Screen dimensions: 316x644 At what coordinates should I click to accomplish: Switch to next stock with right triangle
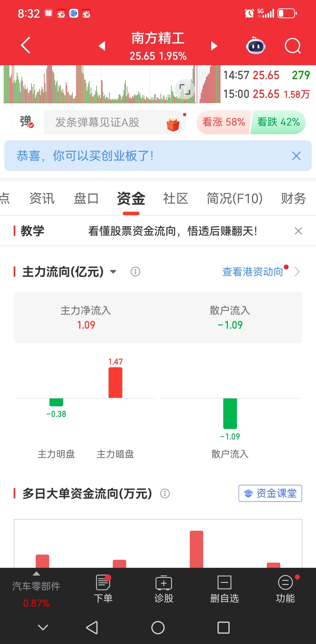coord(214,46)
